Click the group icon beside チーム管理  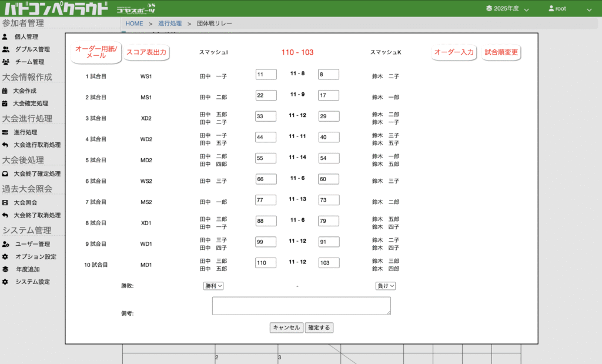pyautogui.click(x=5, y=62)
